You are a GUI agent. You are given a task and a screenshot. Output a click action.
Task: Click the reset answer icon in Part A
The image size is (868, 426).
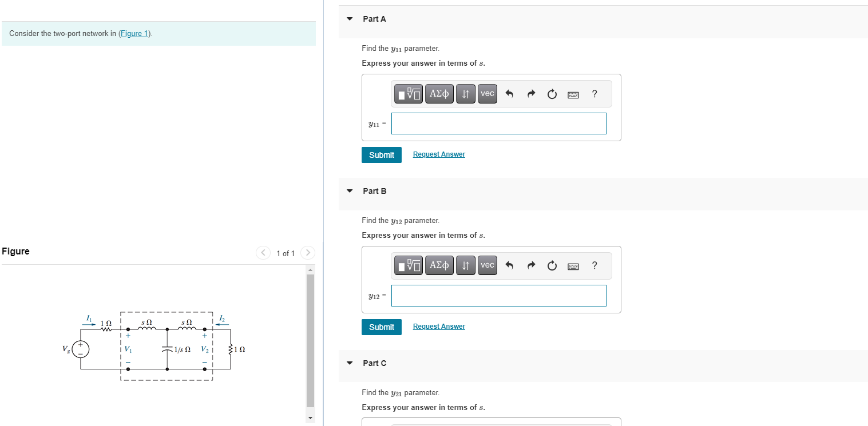click(x=552, y=94)
